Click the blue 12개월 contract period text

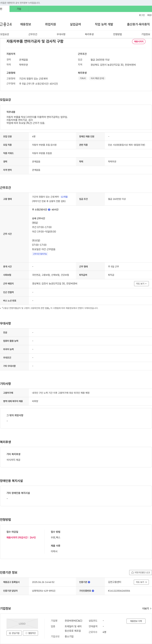click(x=64, y=197)
